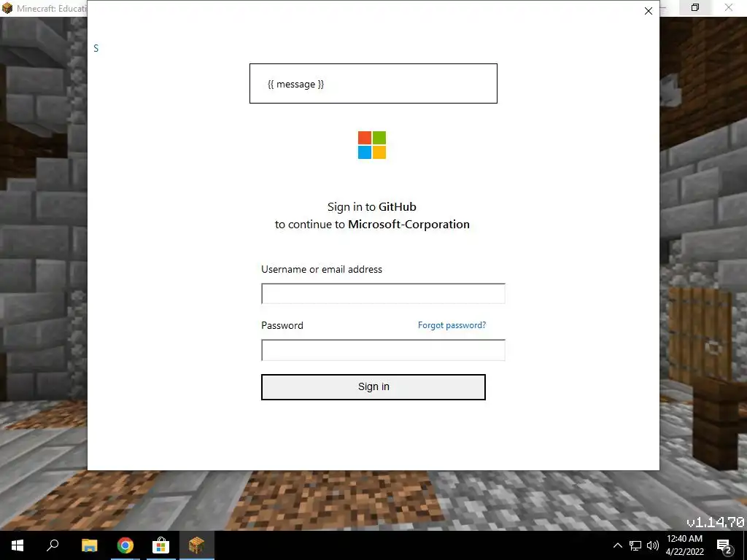Open the network status tray icon
This screenshot has height=560, width=747.
(635, 545)
